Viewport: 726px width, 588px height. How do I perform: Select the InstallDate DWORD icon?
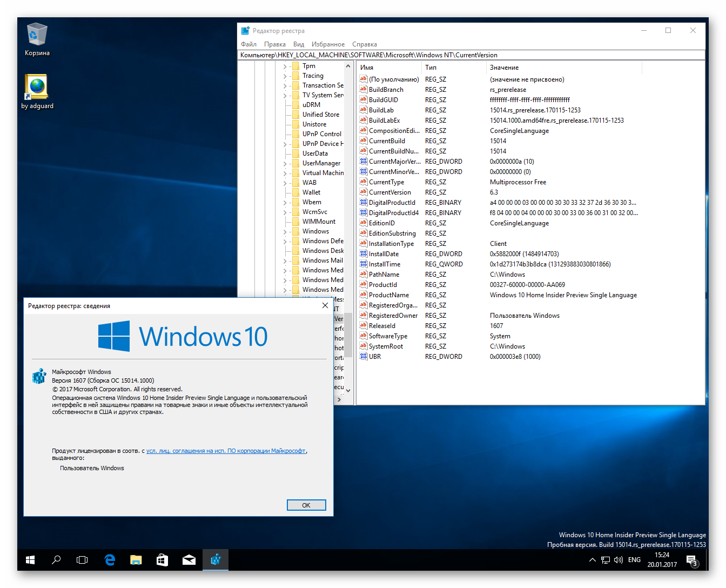364,253
